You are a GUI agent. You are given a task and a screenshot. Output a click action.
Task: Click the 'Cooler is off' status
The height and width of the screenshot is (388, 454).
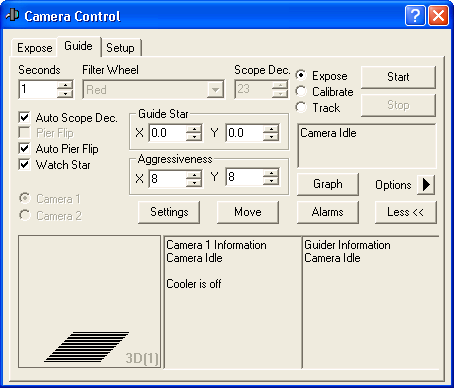194,284
